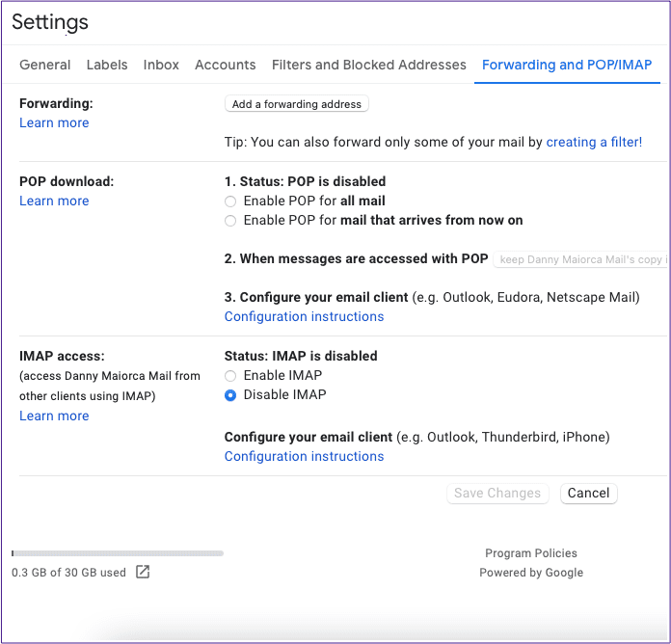The height and width of the screenshot is (644, 671).
Task: Open storage management external link icon
Action: 143,572
